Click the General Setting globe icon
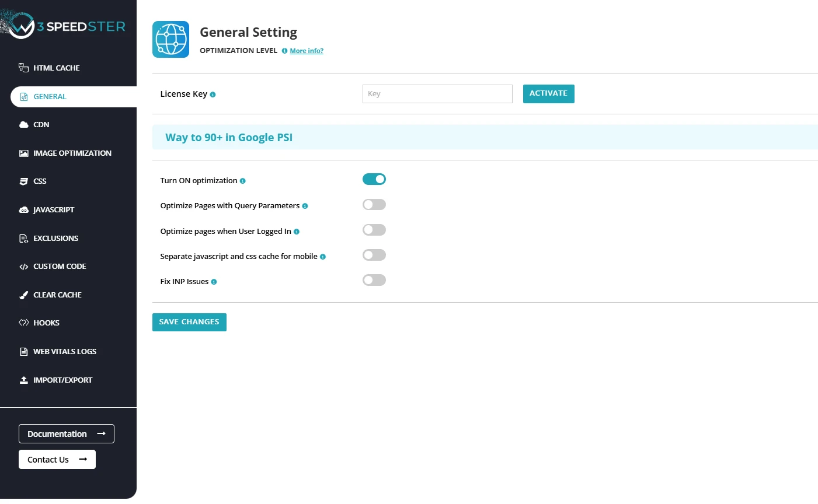The image size is (818, 504). coord(170,40)
